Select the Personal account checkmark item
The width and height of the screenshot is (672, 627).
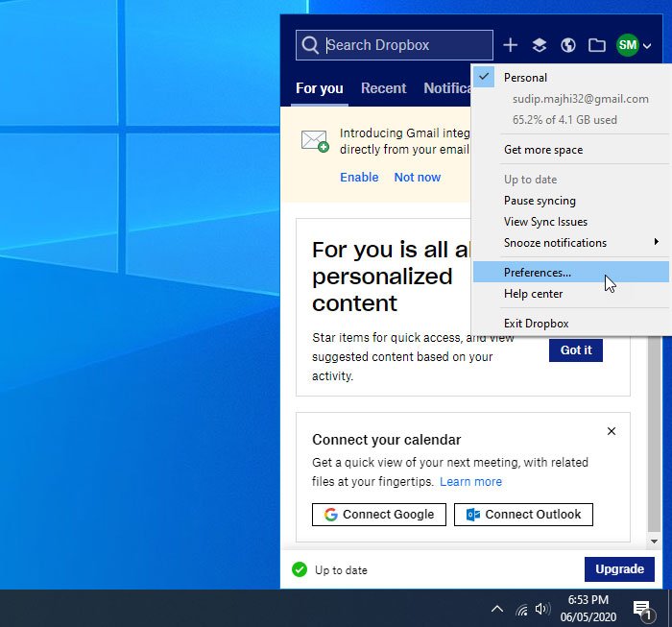tap(525, 78)
